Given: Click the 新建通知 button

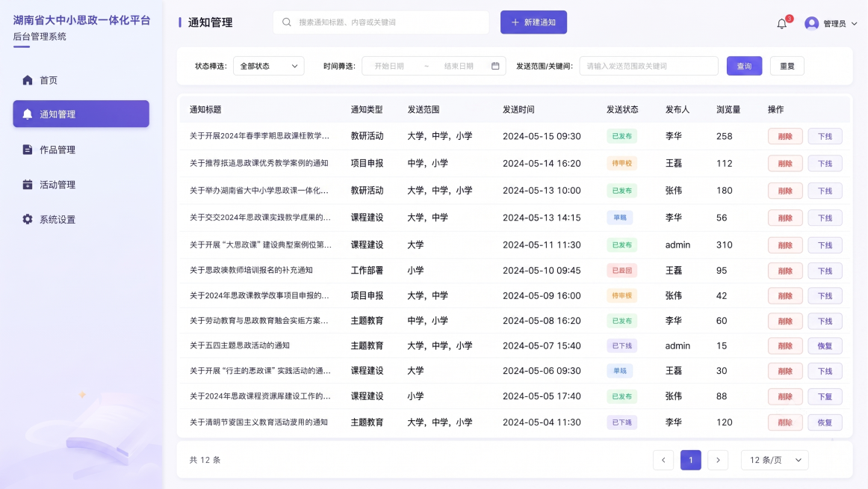Looking at the screenshot, I should pyautogui.click(x=533, y=22).
